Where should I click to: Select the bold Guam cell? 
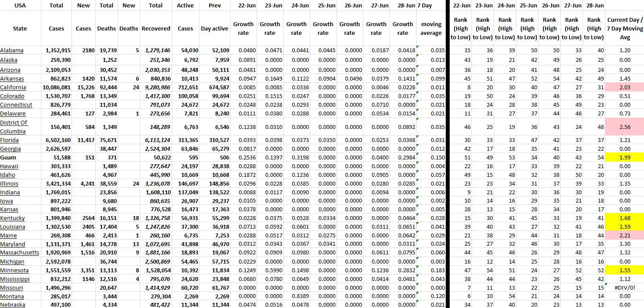8,157
